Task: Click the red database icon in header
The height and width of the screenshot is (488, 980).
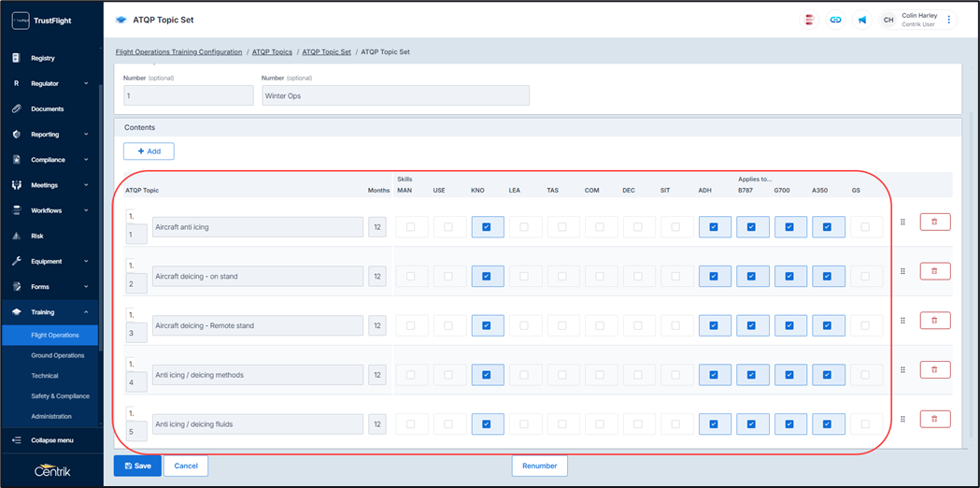Action: click(809, 20)
